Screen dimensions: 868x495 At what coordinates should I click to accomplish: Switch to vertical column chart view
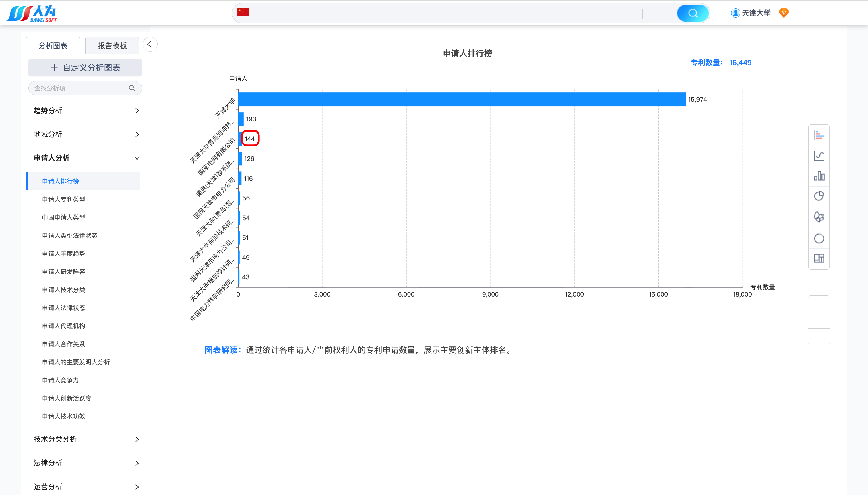(x=819, y=176)
